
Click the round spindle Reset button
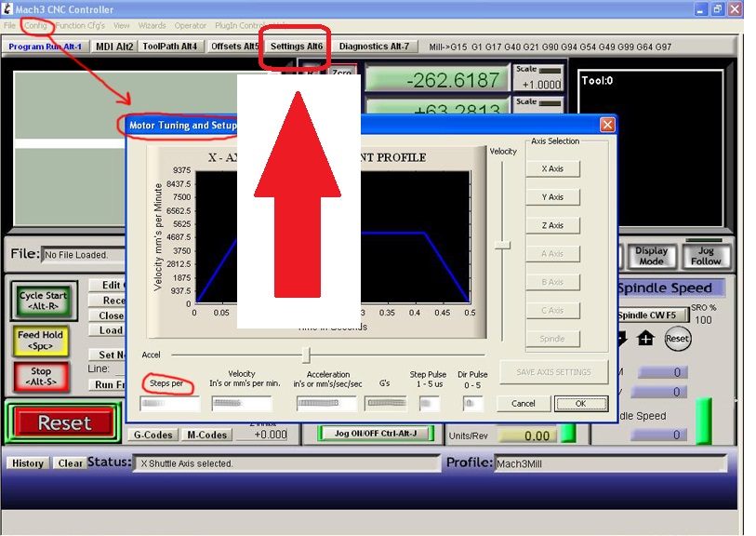[x=677, y=339]
